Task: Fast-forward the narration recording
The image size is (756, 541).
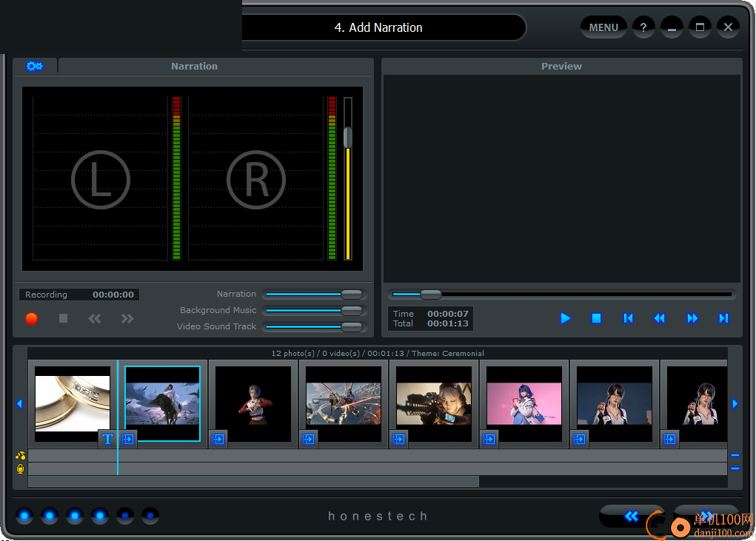Action: [127, 318]
